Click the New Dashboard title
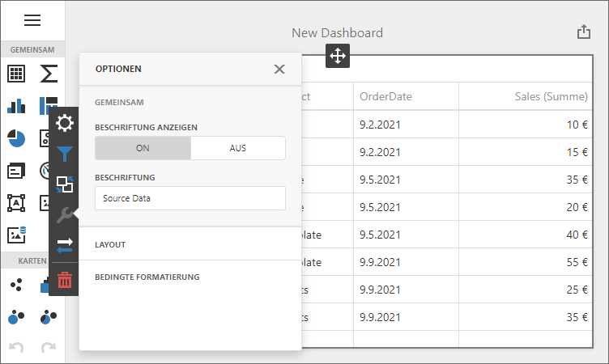 click(x=337, y=33)
